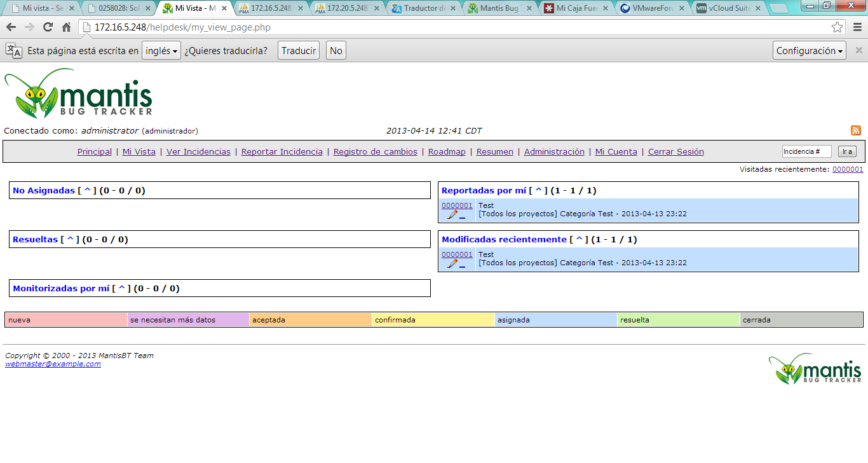Viewport: 868px width, 463px height.
Task: Collapse the Modificadas recientemente caret
Action: point(578,239)
